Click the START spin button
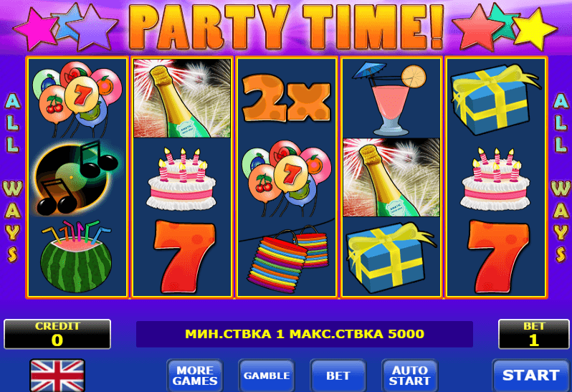 [x=530, y=376]
